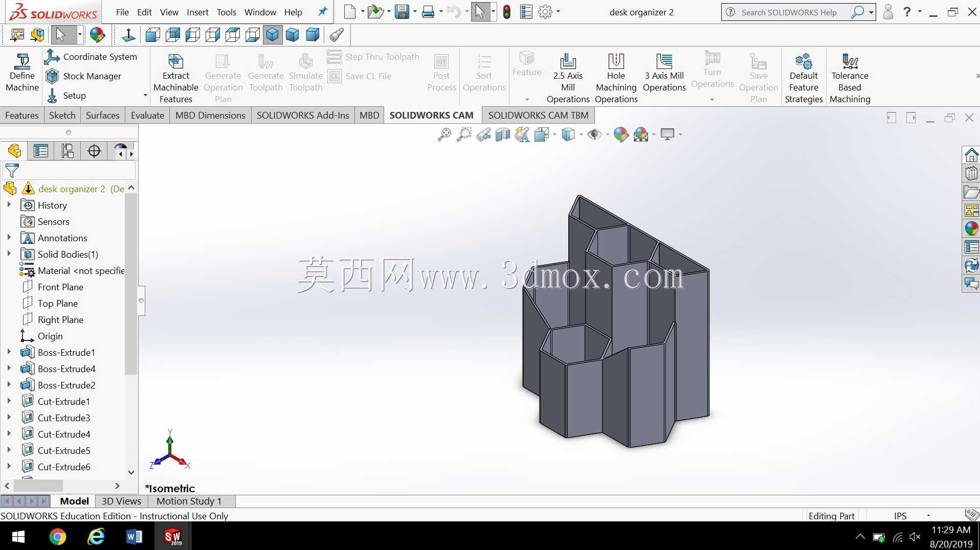This screenshot has height=550, width=980.
Task: Open the Windows Start menu
Action: 18,537
